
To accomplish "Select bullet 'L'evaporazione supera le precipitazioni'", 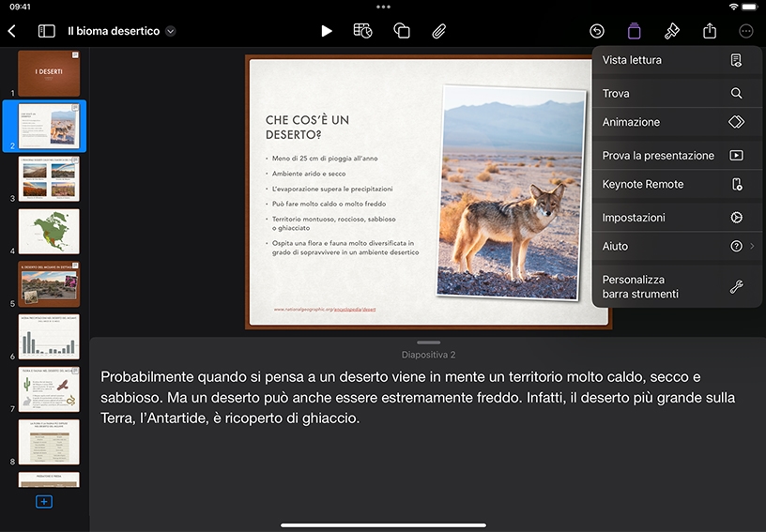I will pyautogui.click(x=332, y=189).
